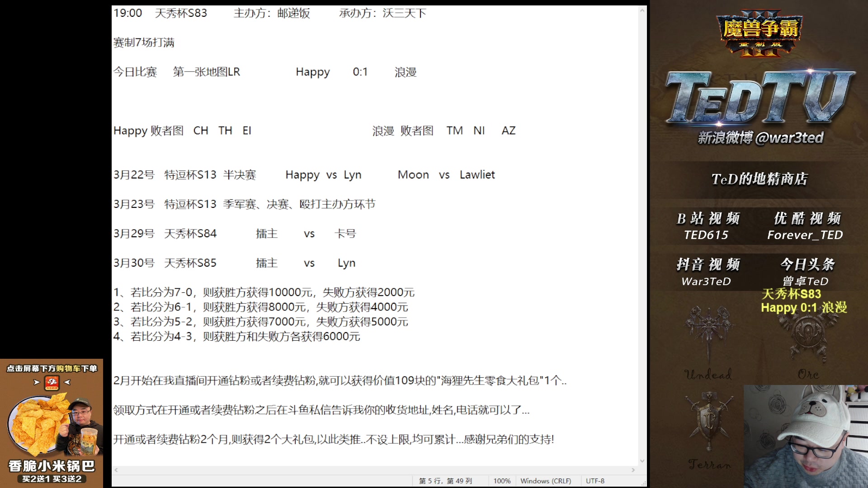Click the scrollbar down arrow
The height and width of the screenshot is (488, 868).
point(642,461)
